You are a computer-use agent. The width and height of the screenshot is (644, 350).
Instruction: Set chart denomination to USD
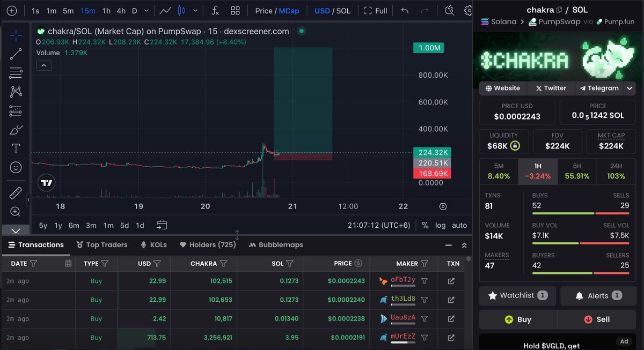322,11
